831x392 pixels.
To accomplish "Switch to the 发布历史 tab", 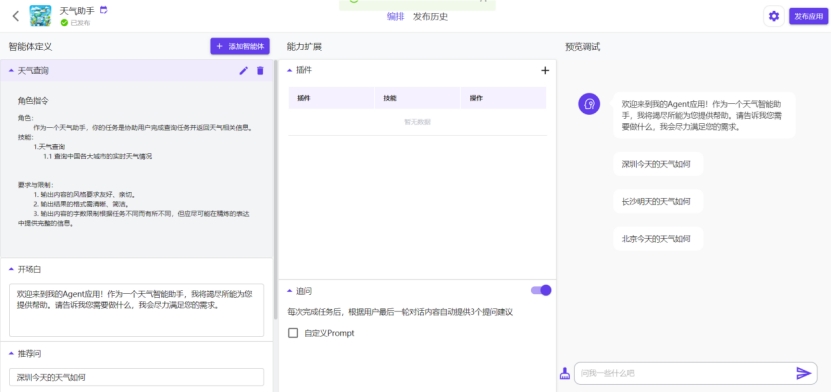I will 430,16.
